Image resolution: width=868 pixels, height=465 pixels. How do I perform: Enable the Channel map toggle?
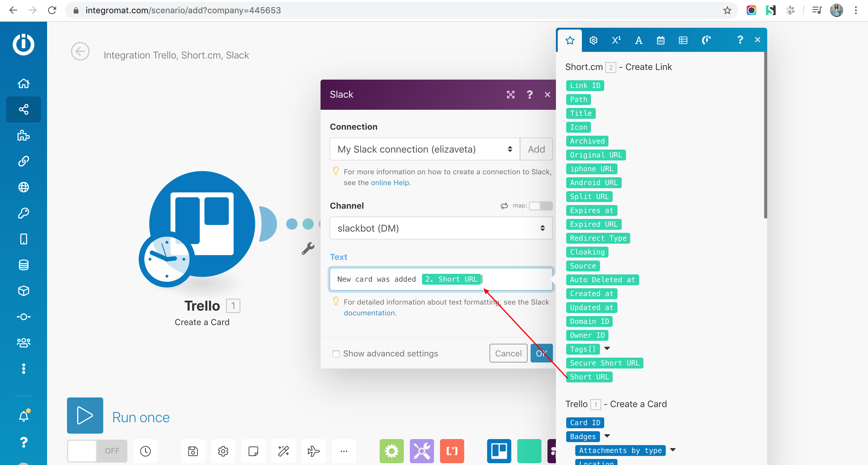click(540, 206)
